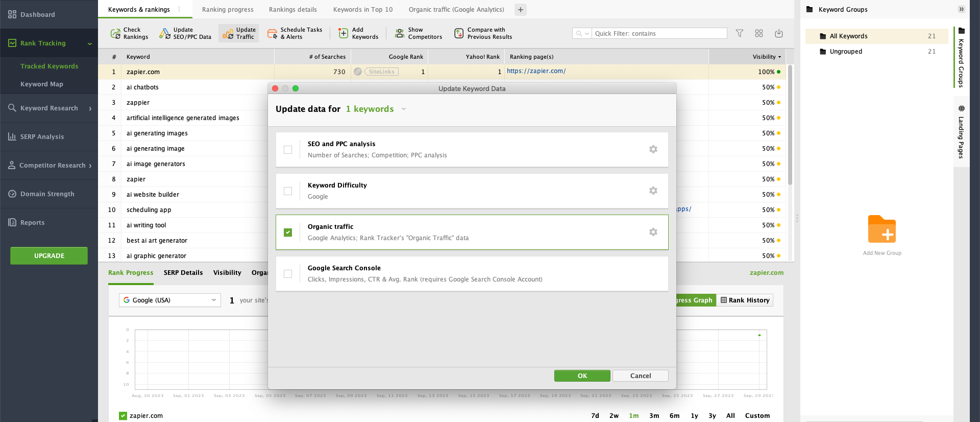Open the SERP Analysis sidebar section

click(x=49, y=136)
